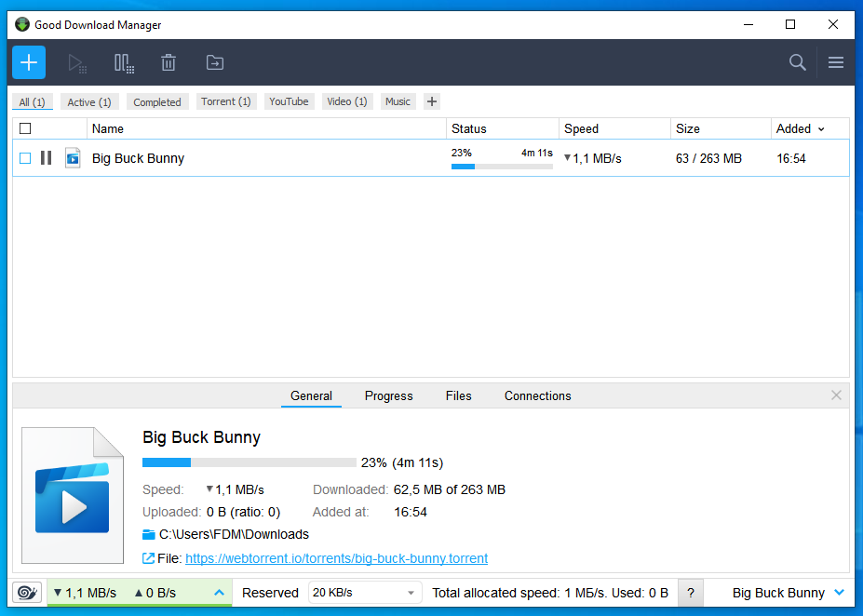Open the Reserved speed dropdown

point(364,593)
